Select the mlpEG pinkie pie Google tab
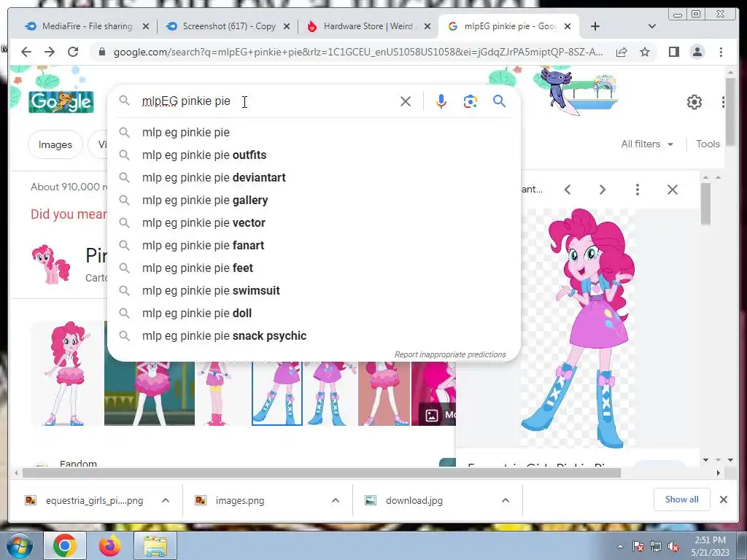Viewport: 747px width, 560px height. tap(508, 26)
